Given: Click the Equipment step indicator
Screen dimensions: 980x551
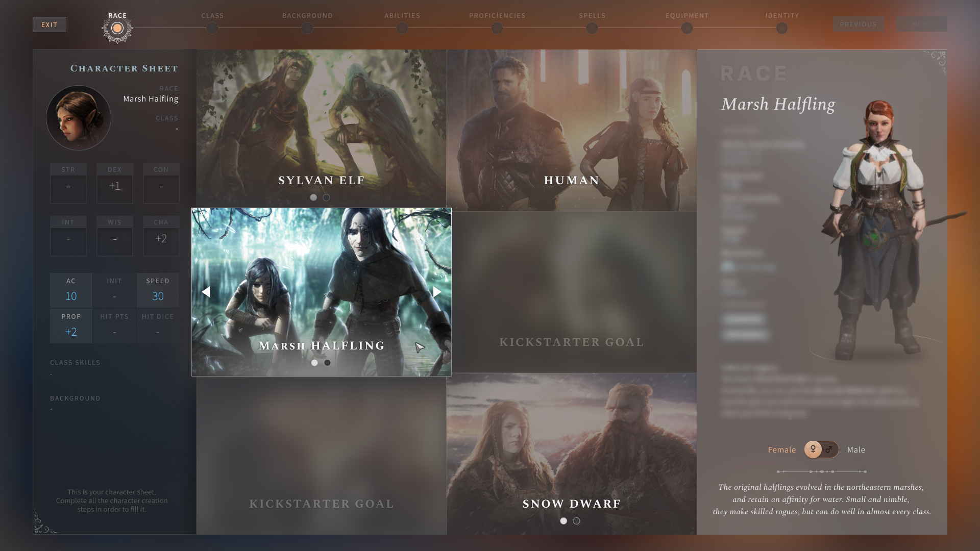Looking at the screenshot, I should point(687,28).
